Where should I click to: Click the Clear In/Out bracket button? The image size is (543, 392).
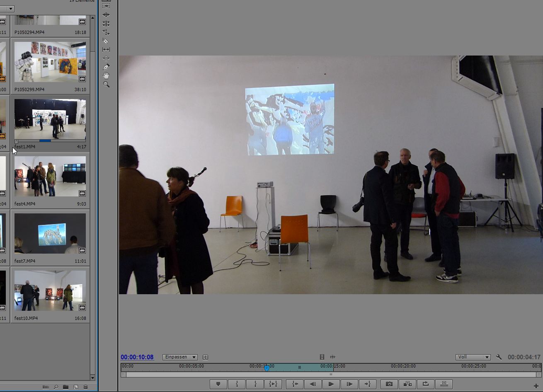point(273,384)
